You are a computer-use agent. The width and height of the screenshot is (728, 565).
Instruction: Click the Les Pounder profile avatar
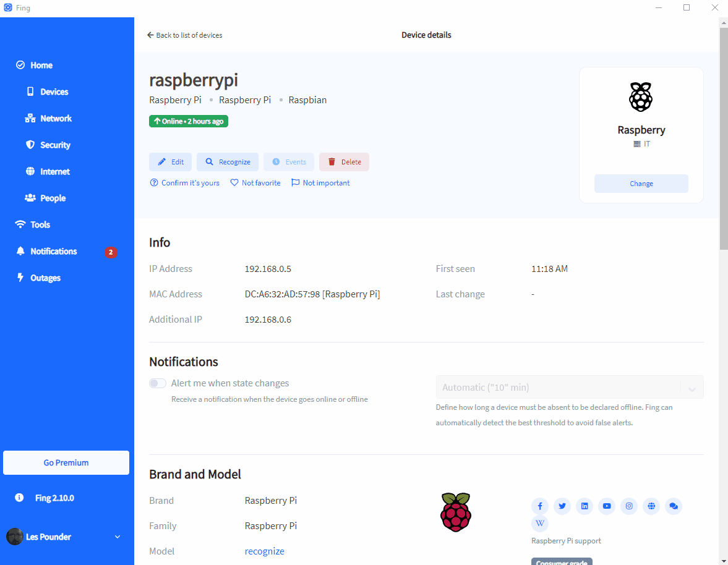[x=14, y=537]
